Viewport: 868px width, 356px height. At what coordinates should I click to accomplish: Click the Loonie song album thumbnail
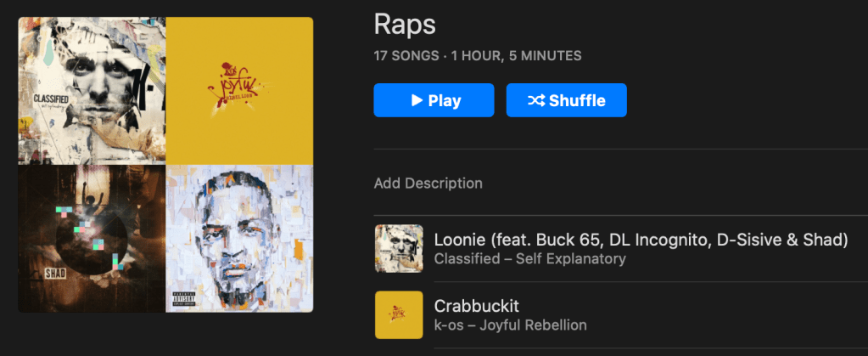click(x=399, y=248)
